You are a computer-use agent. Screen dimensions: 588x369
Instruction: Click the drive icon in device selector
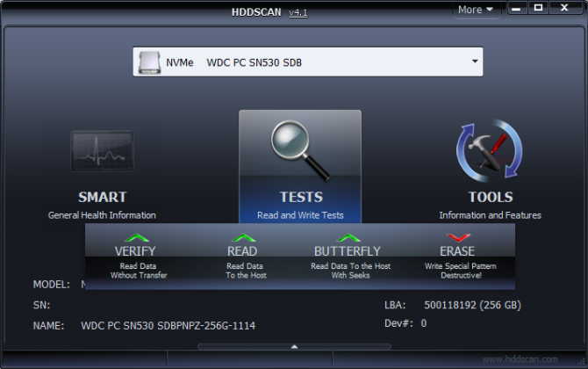click(149, 62)
